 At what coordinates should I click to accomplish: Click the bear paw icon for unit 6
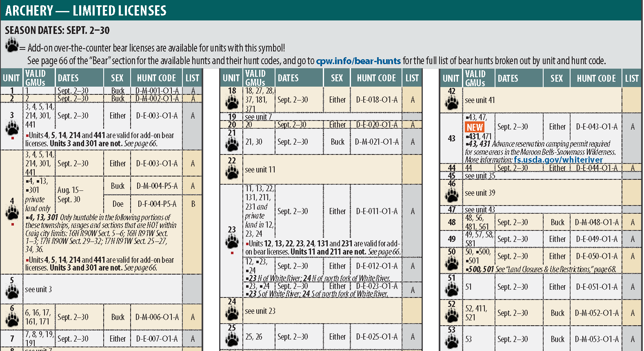(12, 320)
